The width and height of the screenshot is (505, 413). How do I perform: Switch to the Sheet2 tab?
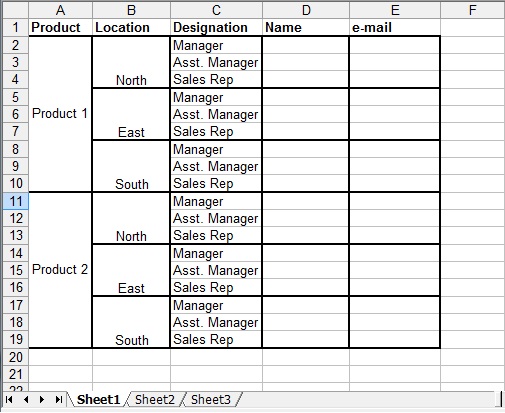click(x=155, y=399)
